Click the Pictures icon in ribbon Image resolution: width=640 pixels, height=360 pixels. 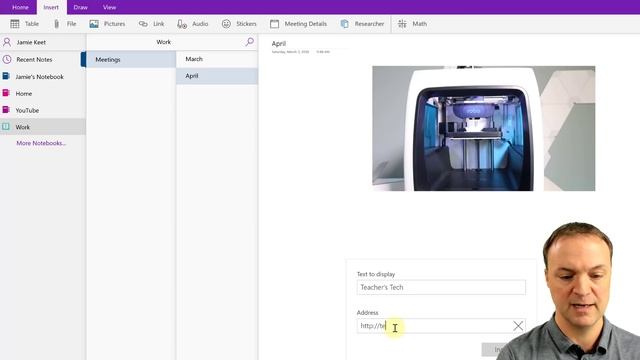click(94, 24)
